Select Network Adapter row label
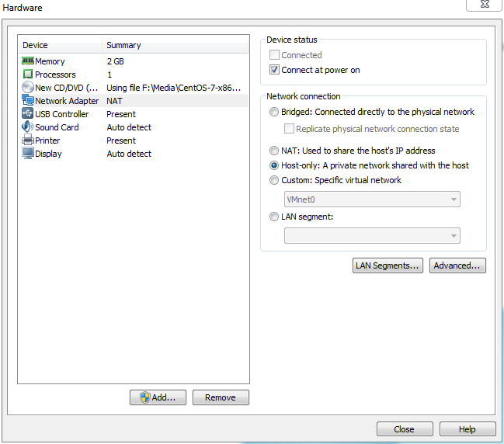Viewport: 504px width, 444px height. (67, 101)
